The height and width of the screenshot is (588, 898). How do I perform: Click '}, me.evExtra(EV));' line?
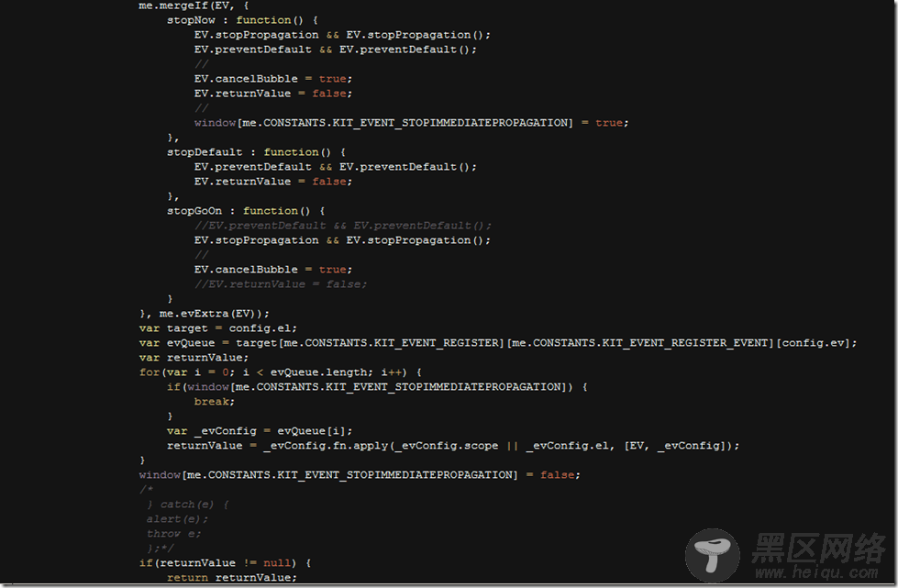(x=204, y=313)
